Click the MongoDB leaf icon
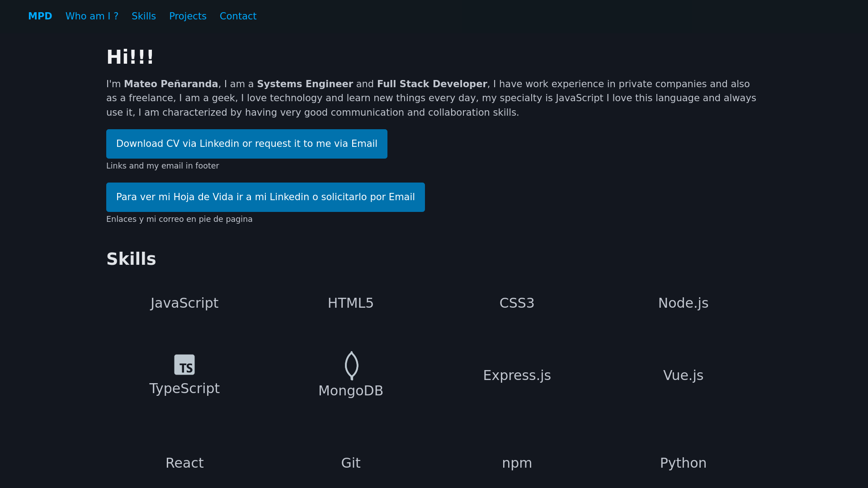This screenshot has height=488, width=868. 351,366
